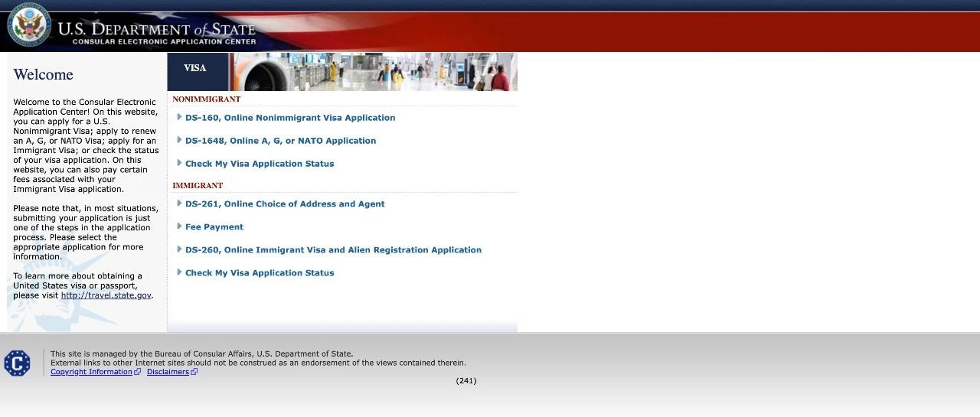Screen dimensions: 980x417
Task: Click arrow beside Nonimmigrant Check My Visa Status
Action: pos(179,163)
